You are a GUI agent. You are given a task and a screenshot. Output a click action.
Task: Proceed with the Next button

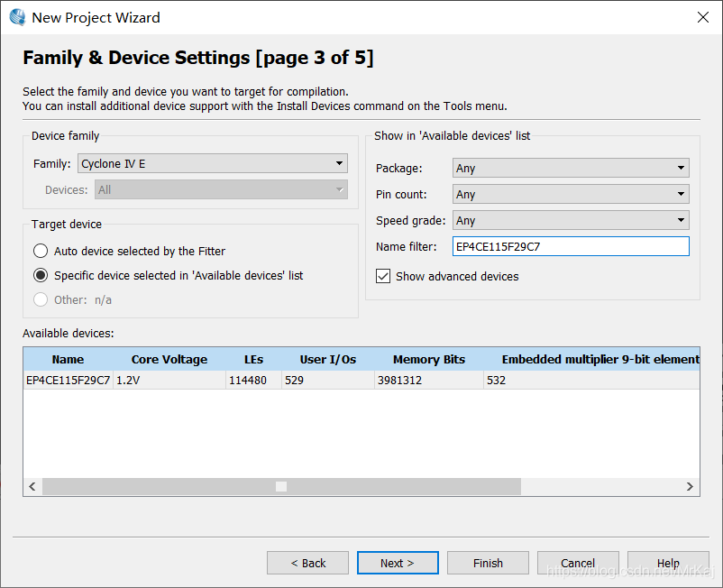(x=398, y=563)
